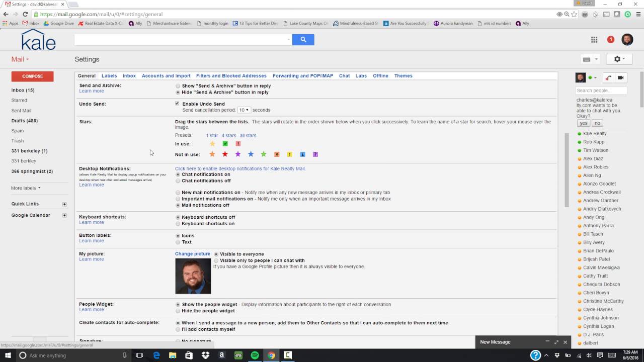Image resolution: width=644 pixels, height=362 pixels.
Task: Select Show Send & Archive button
Action: click(178, 86)
